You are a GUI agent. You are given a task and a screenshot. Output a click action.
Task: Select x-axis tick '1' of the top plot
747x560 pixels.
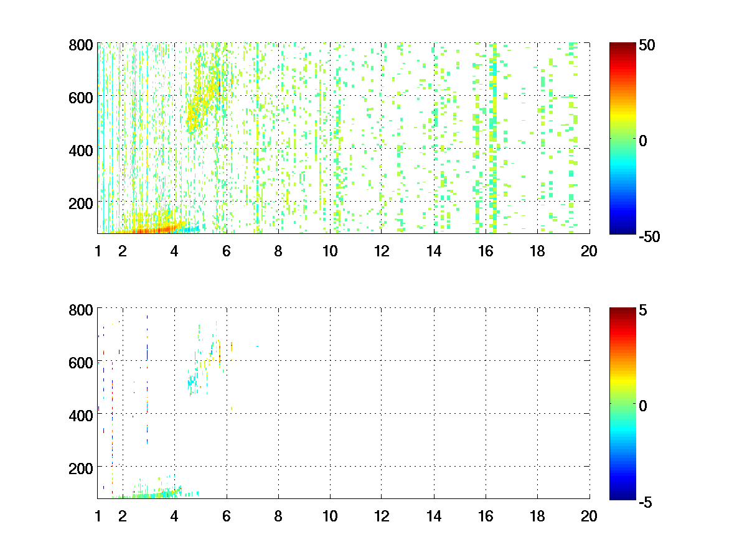point(98,251)
